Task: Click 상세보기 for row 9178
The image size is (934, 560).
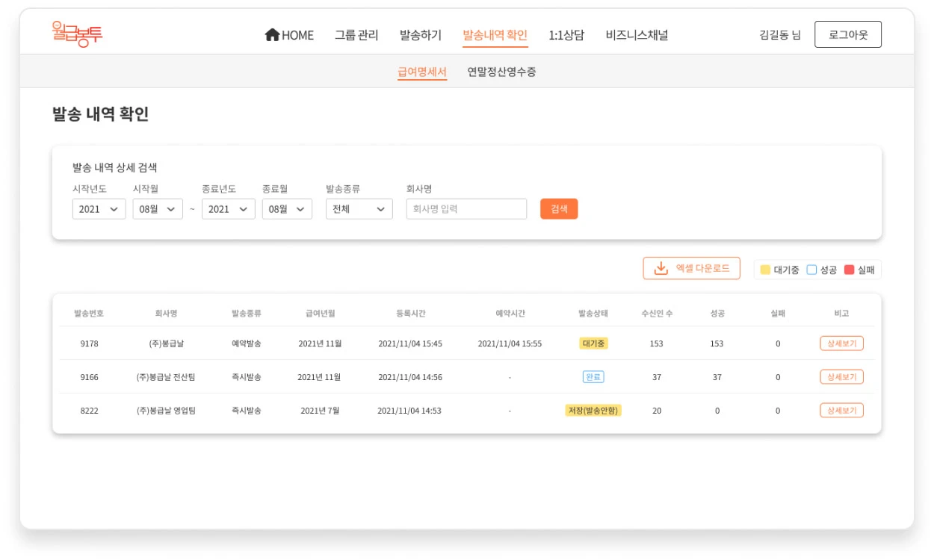Action: [841, 343]
